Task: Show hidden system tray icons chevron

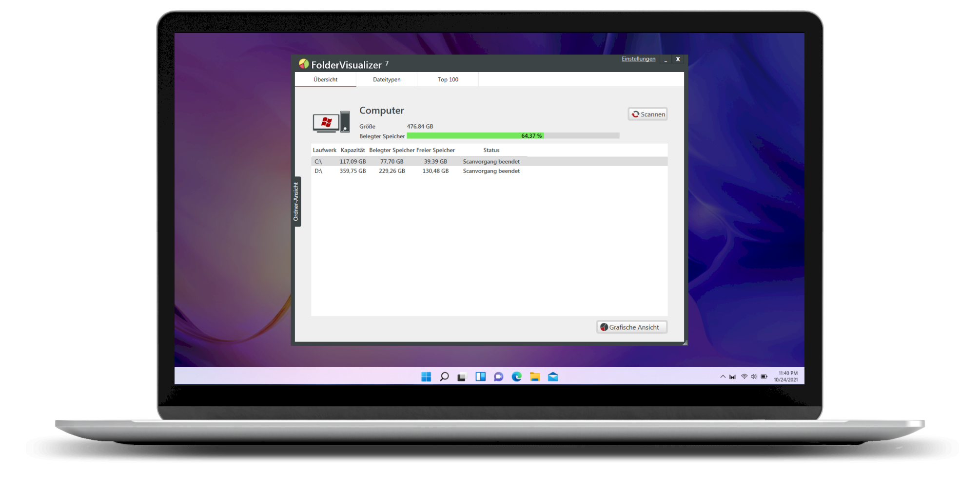Action: 723,377
